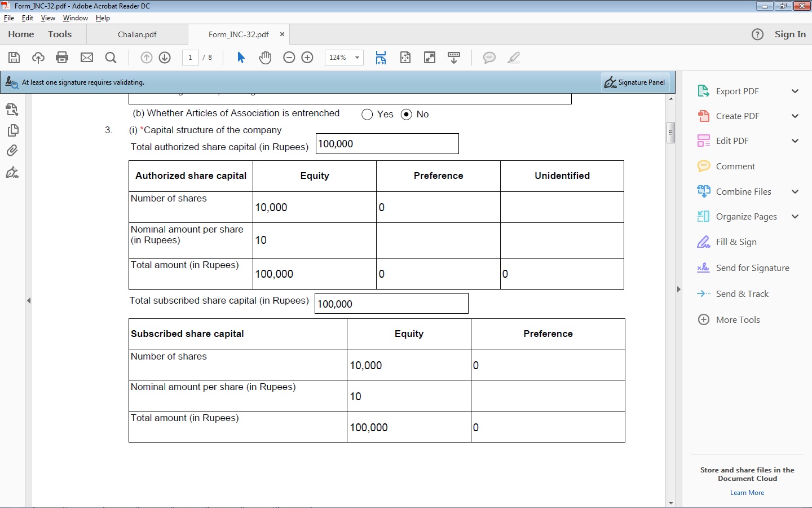Email the PDF via the envelope icon

tap(87, 57)
